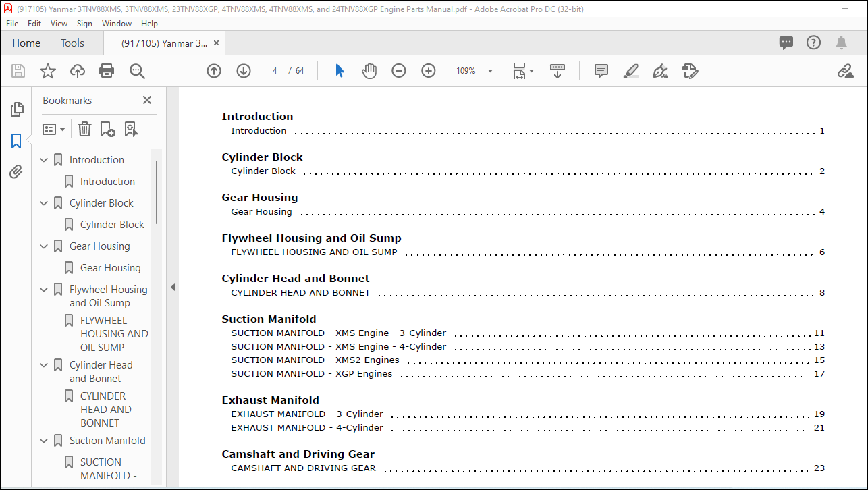Image resolution: width=868 pixels, height=490 pixels.
Task: Select the child Introduction bookmark
Action: pyautogui.click(x=107, y=182)
